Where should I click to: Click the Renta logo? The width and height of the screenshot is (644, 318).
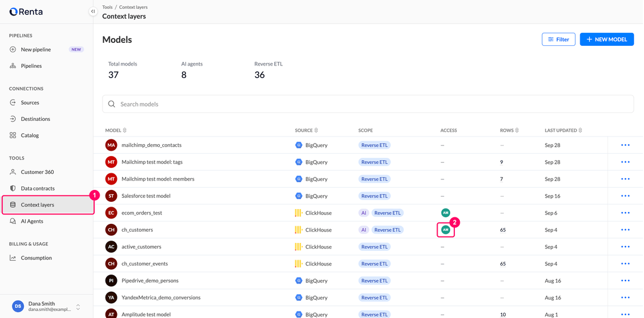pos(26,12)
